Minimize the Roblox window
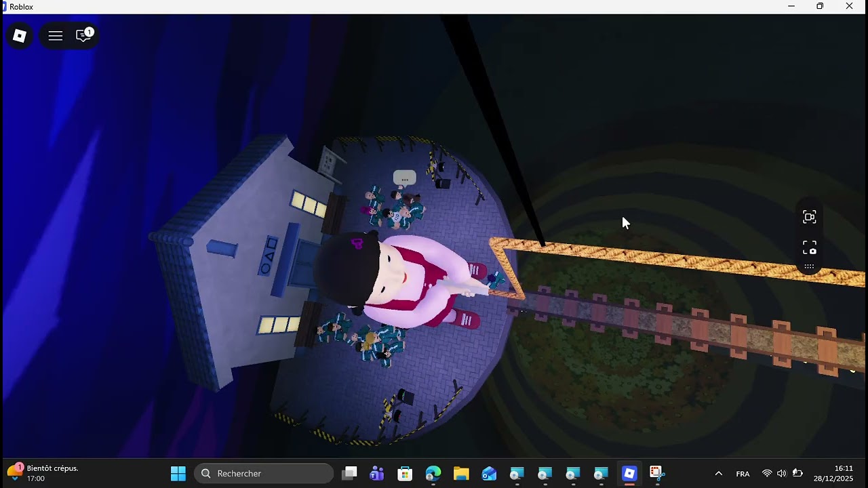Viewport: 868px width, 488px height. [791, 6]
